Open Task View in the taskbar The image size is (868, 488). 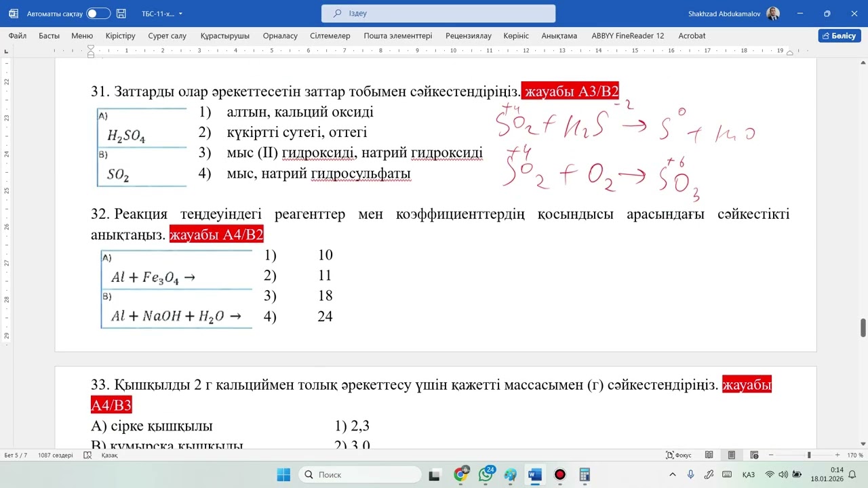435,474
